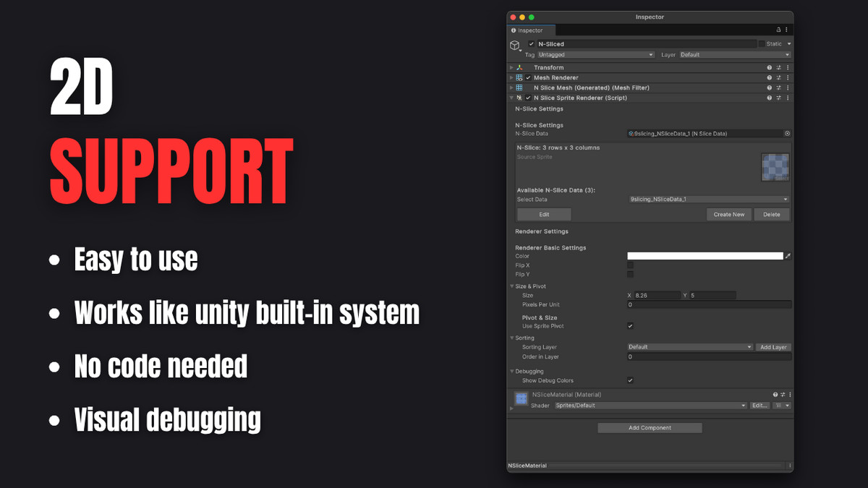The height and width of the screenshot is (488, 868).
Task: Open the white Color swatch
Action: (705, 256)
